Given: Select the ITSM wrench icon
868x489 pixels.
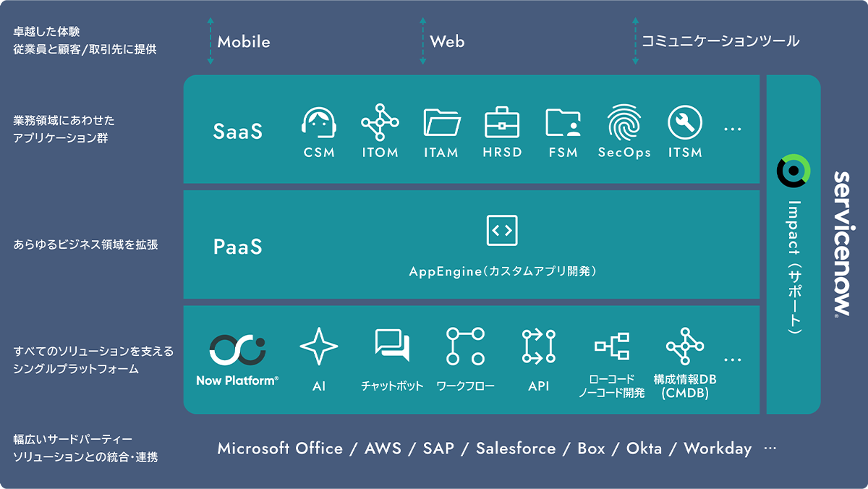Looking at the screenshot, I should (685, 122).
